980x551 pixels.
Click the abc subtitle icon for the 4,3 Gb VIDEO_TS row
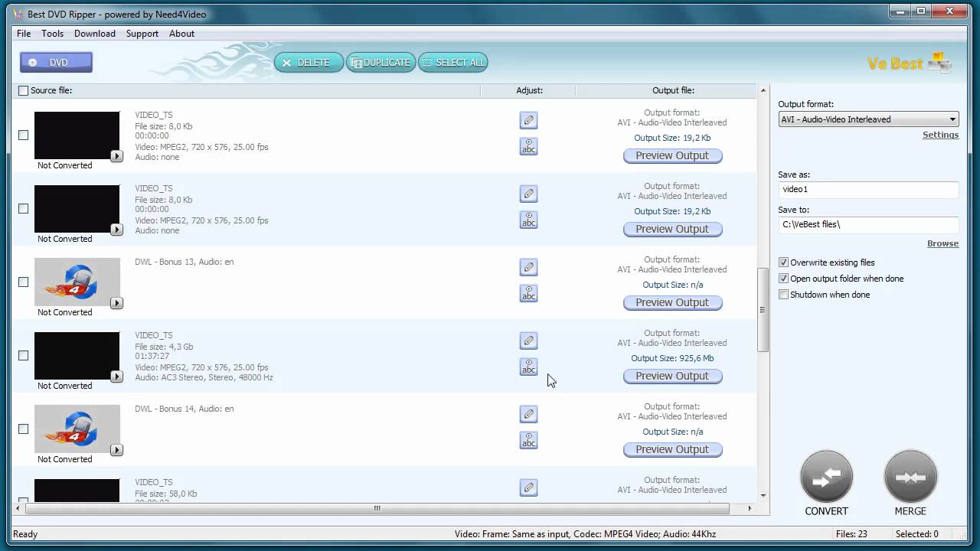[528, 367]
